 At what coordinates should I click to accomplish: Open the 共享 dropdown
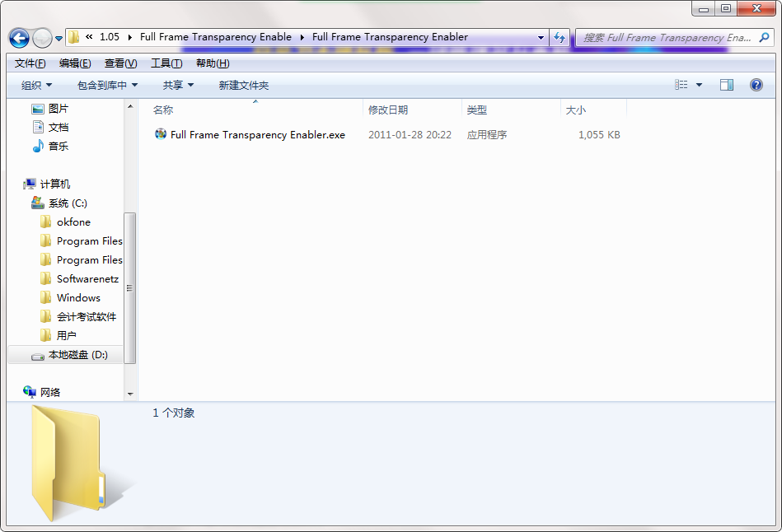pos(178,86)
